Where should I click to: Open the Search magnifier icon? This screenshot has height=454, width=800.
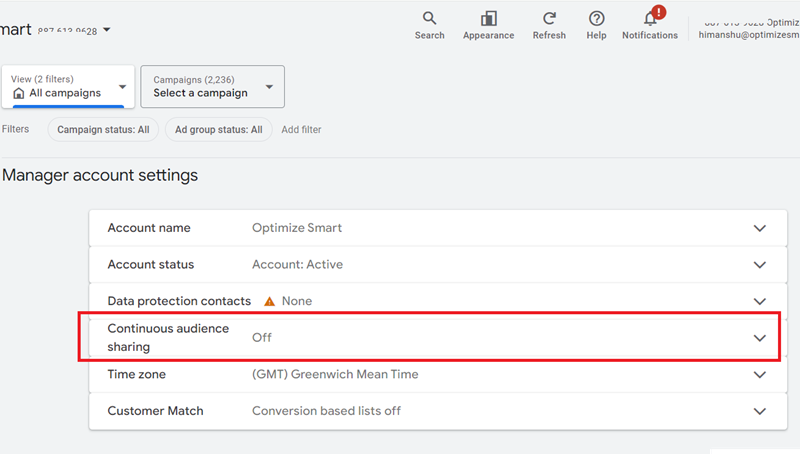(x=429, y=19)
